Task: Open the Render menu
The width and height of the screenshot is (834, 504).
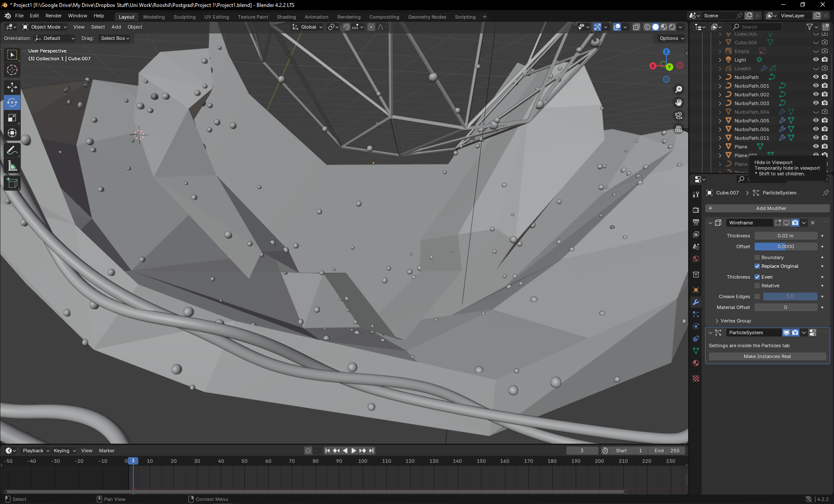Action: point(53,16)
